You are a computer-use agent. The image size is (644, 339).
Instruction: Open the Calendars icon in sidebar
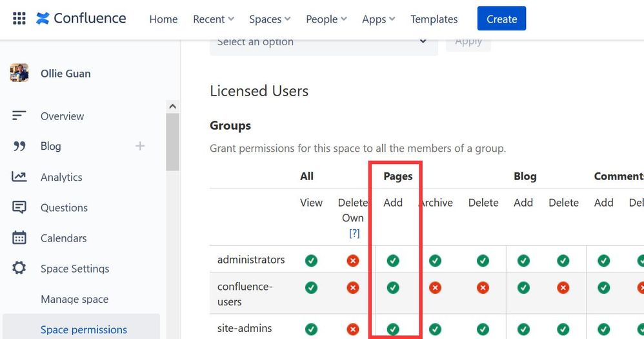[19, 238]
